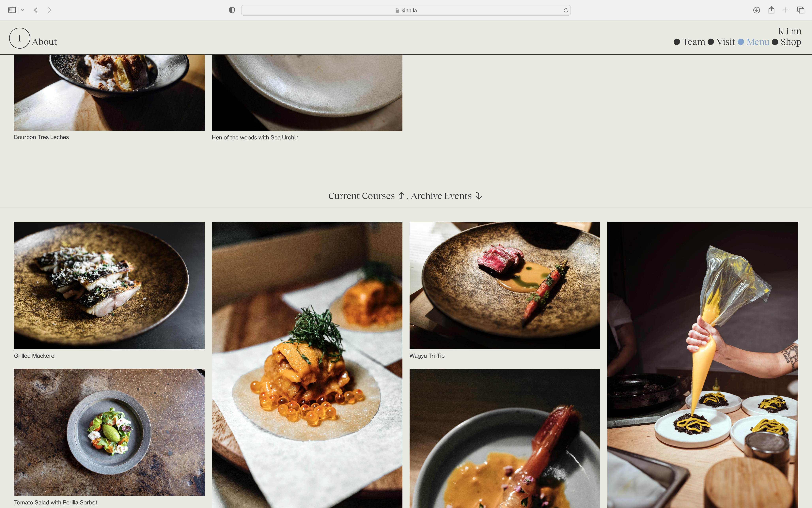Open the Bourbon Tres Leches photo
Image resolution: width=812 pixels, height=508 pixels.
[x=109, y=93]
